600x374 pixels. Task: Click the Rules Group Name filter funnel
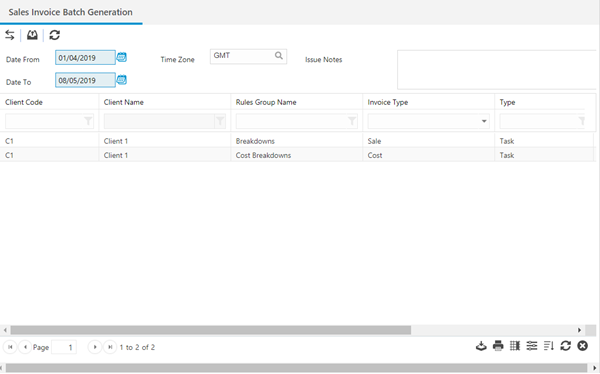tap(352, 121)
